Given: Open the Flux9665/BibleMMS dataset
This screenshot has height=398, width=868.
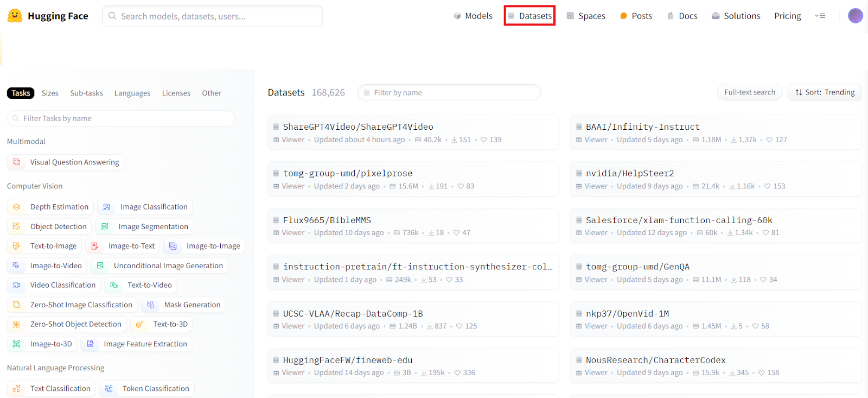Looking at the screenshot, I should (x=413, y=225).
